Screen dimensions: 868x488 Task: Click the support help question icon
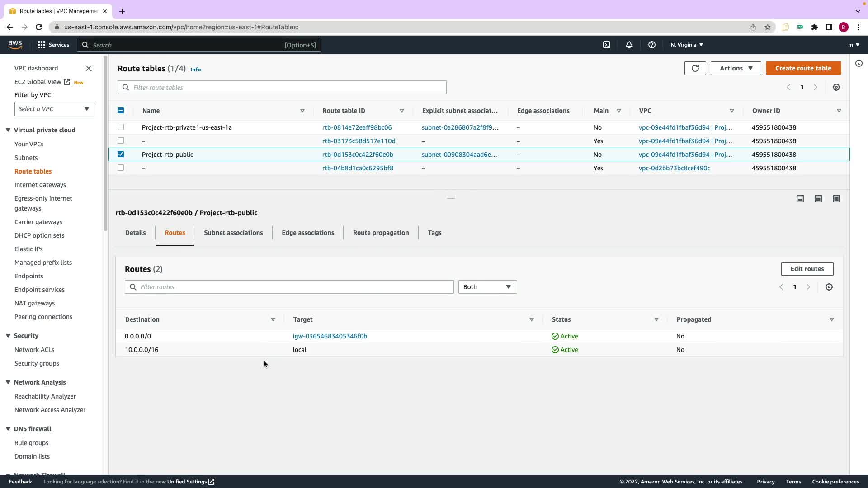pyautogui.click(x=651, y=45)
